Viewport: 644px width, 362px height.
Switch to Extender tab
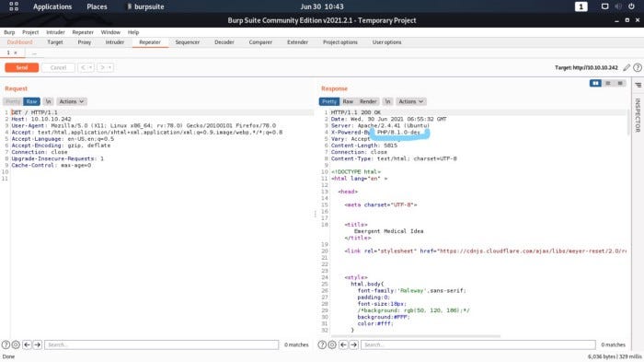(297, 42)
